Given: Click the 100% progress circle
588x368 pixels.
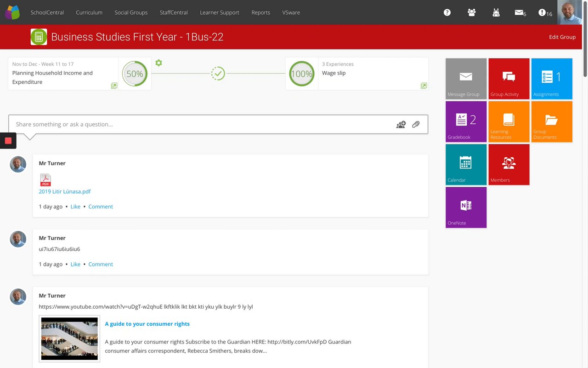Looking at the screenshot, I should (x=301, y=74).
